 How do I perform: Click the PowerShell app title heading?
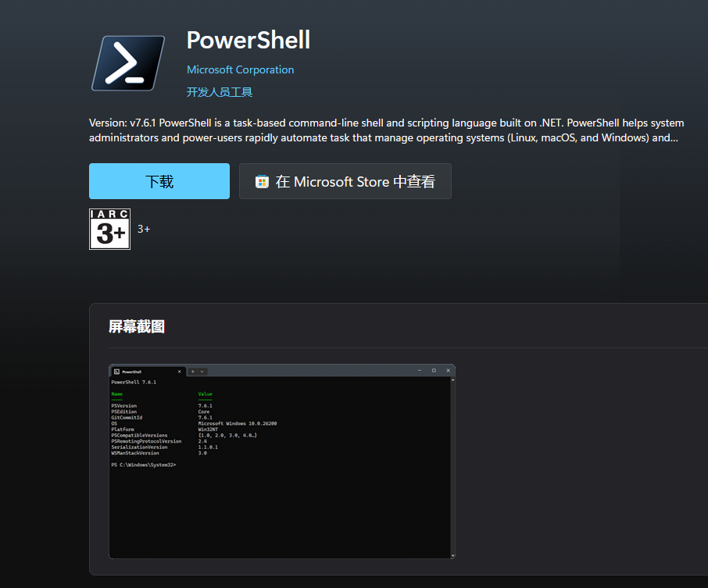pos(249,40)
